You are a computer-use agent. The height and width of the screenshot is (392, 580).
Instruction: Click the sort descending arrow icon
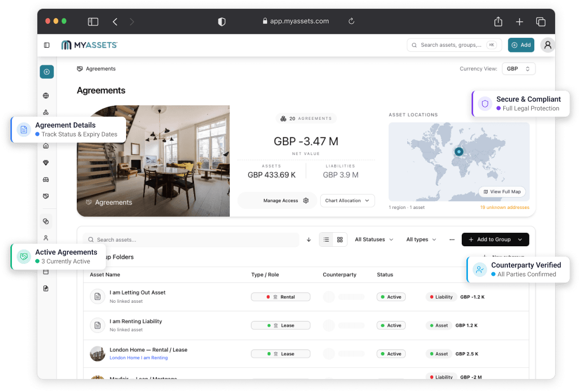[309, 240]
